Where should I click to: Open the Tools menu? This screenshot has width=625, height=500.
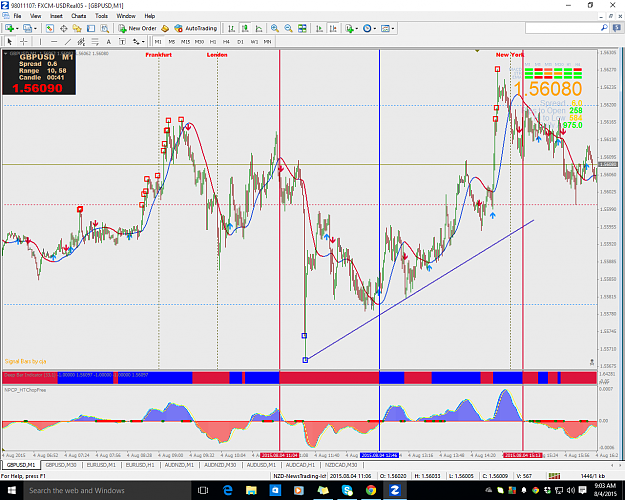[x=101, y=16]
